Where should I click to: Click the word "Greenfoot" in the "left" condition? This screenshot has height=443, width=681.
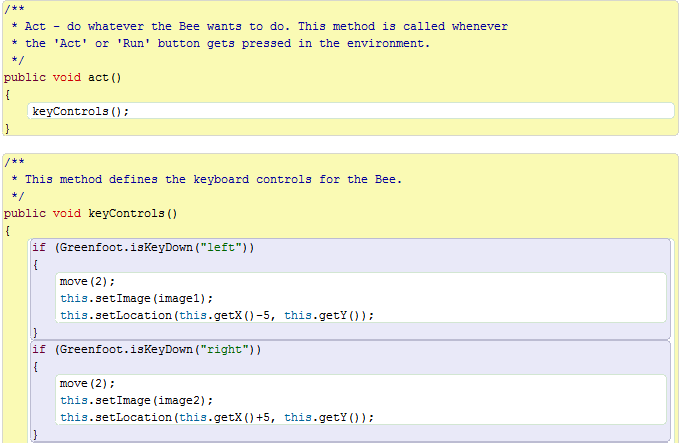[x=90, y=247]
